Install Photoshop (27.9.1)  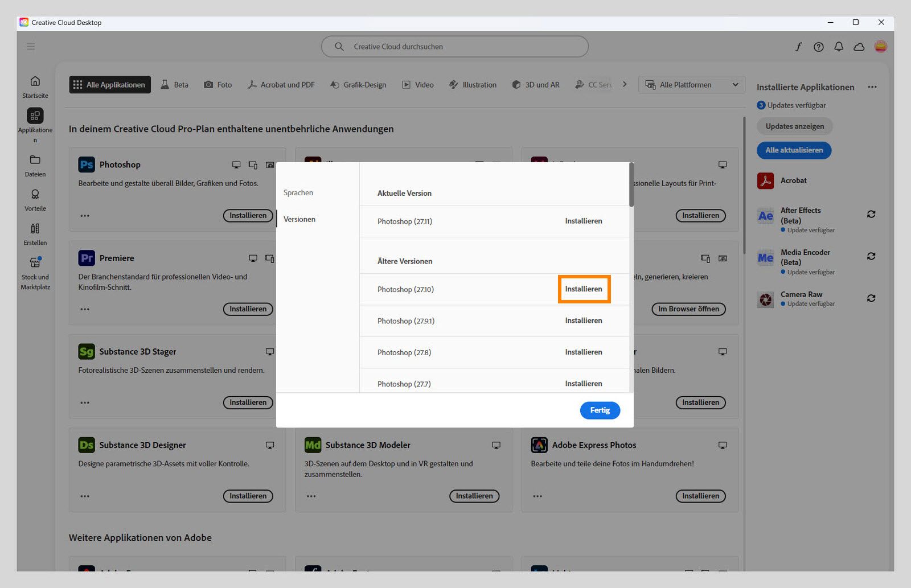(x=584, y=320)
